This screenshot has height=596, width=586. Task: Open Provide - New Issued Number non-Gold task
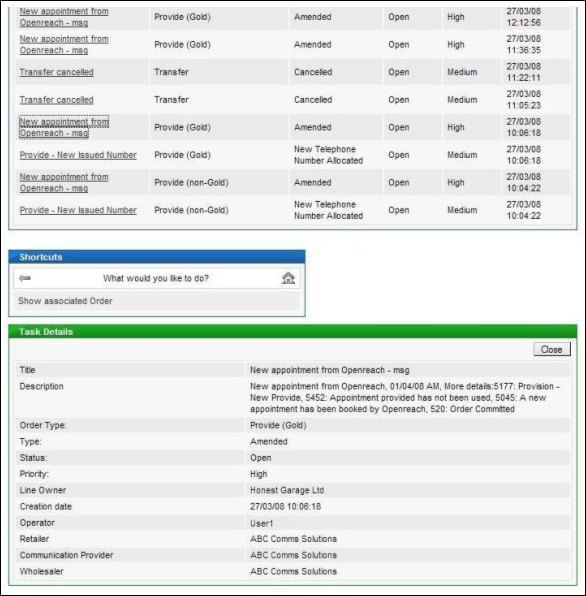pos(78,210)
